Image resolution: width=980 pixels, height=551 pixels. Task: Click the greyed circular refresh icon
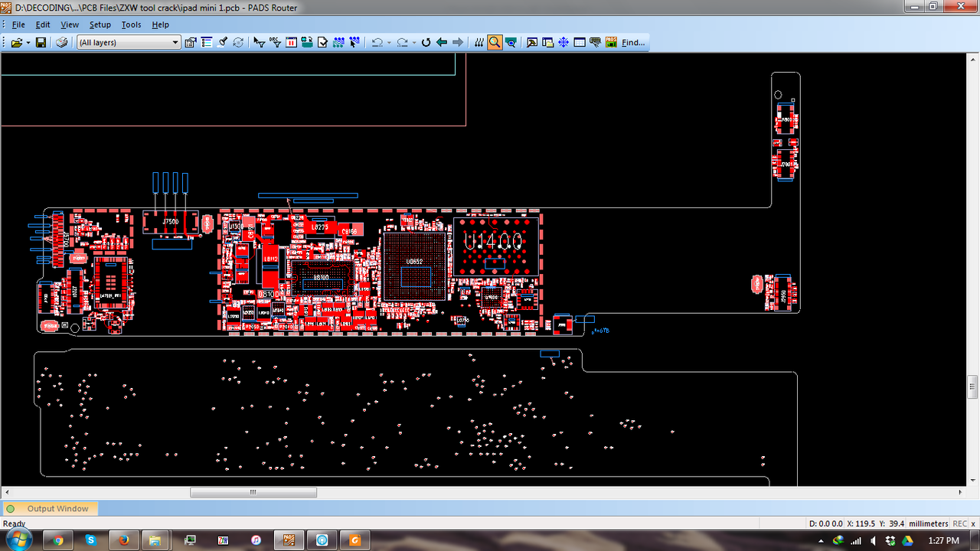point(239,42)
